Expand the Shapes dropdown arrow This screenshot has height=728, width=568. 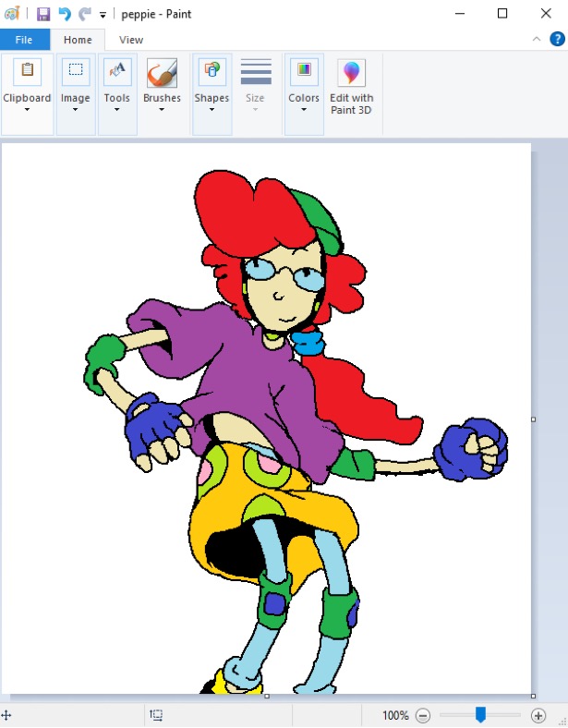click(x=211, y=110)
